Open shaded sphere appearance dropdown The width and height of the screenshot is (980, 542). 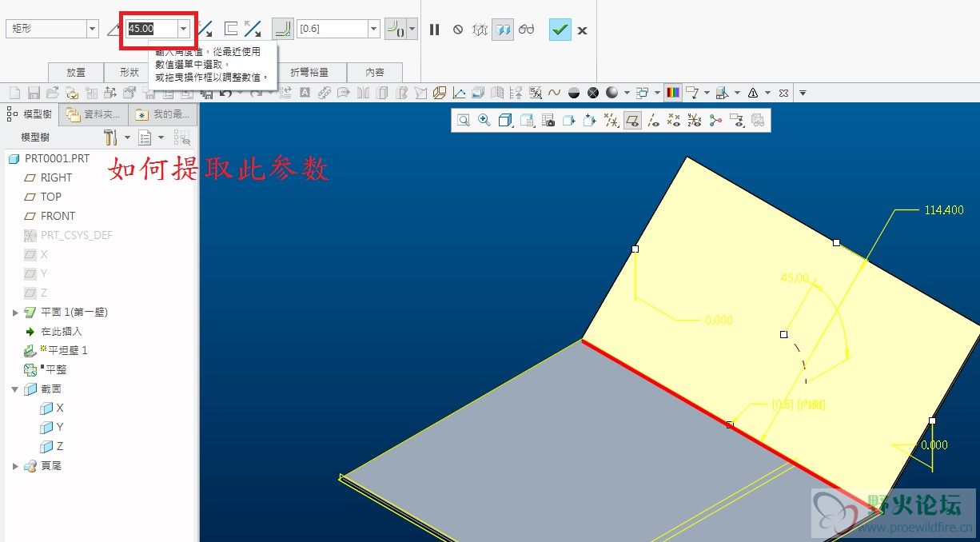point(627,93)
